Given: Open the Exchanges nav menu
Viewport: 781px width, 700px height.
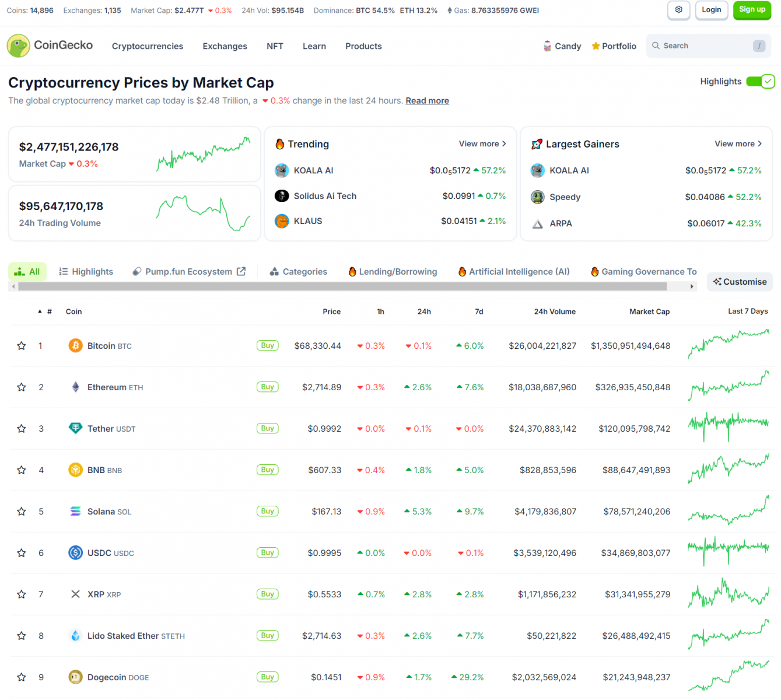Looking at the screenshot, I should [x=225, y=46].
